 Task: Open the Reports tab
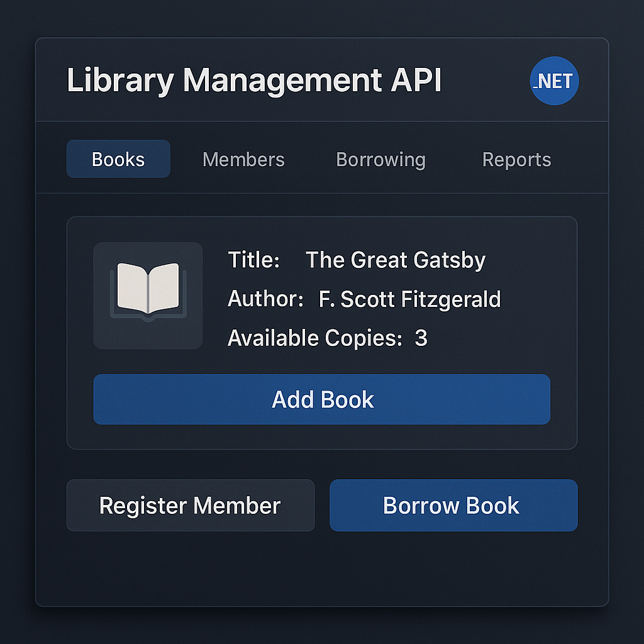[x=516, y=159]
